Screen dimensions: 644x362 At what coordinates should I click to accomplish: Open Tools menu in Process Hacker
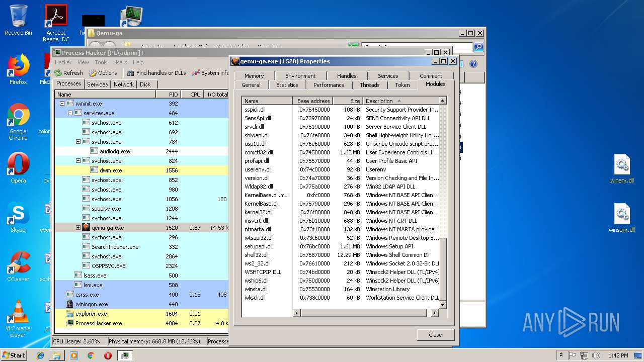tap(101, 62)
